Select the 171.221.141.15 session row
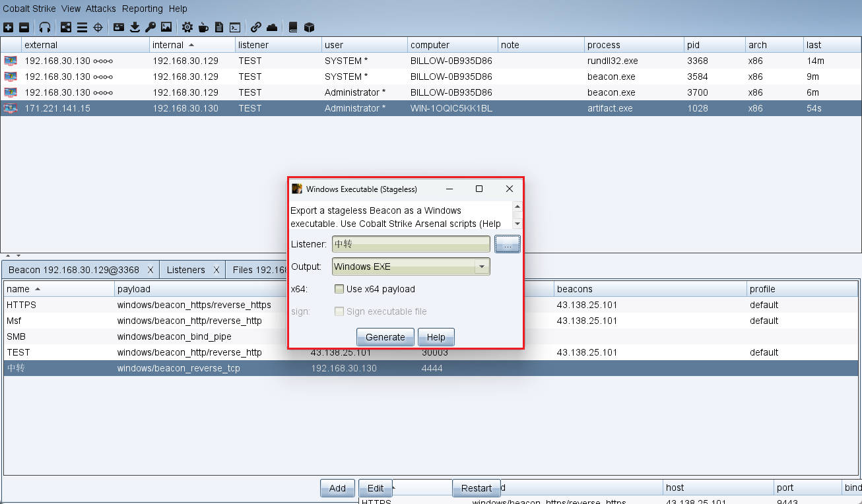This screenshot has height=504, width=862. point(431,108)
